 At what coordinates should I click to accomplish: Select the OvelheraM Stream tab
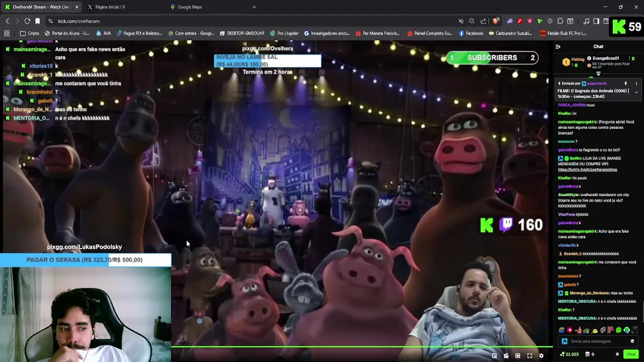tap(41, 7)
